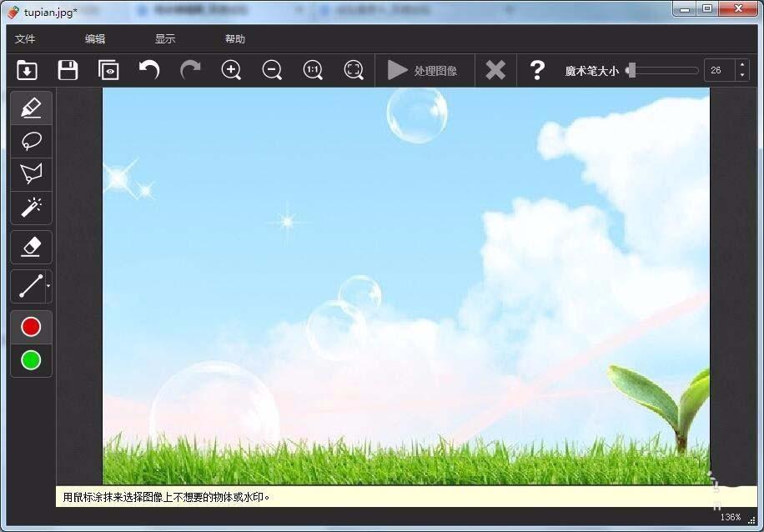The height and width of the screenshot is (532, 764).
Task: Click the undo icon
Action: coord(149,70)
